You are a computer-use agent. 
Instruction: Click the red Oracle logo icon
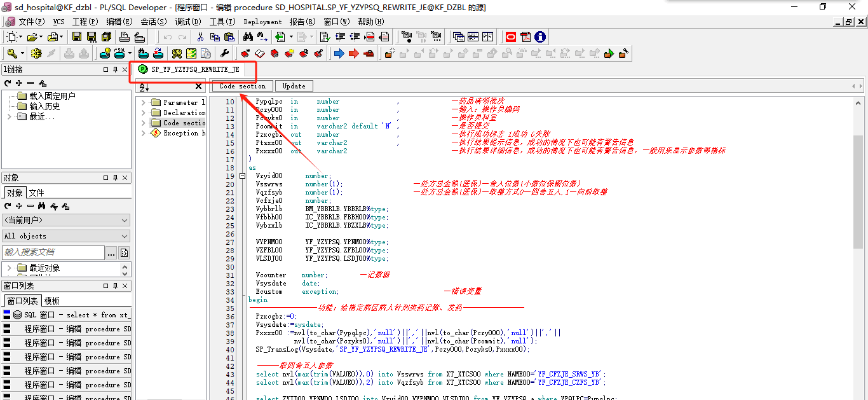point(511,37)
